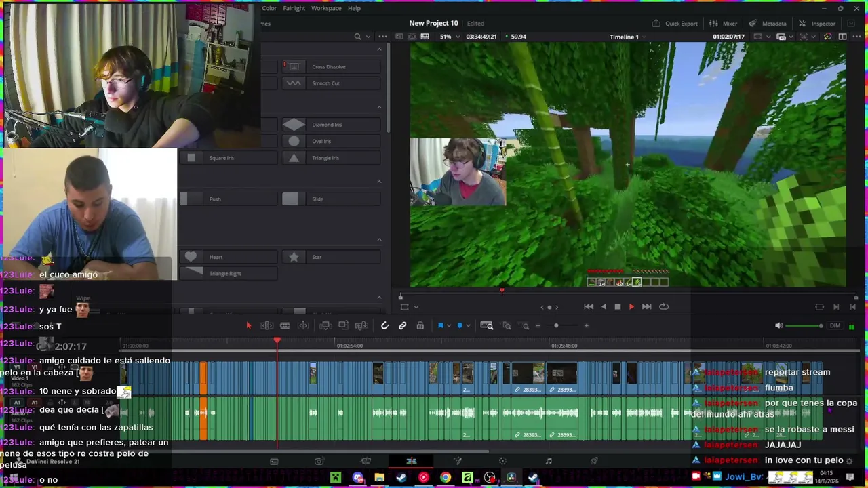Mute audio with the speaker icon
Screen dimensions: 868x488
click(x=778, y=326)
